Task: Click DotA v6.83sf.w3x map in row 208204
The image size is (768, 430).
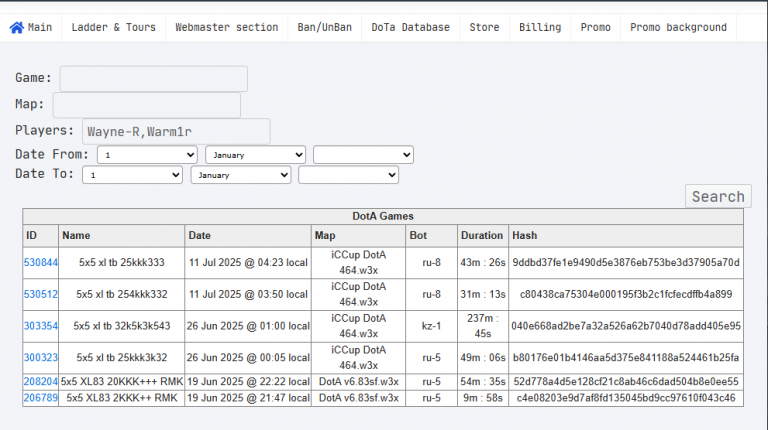Action: (359, 382)
